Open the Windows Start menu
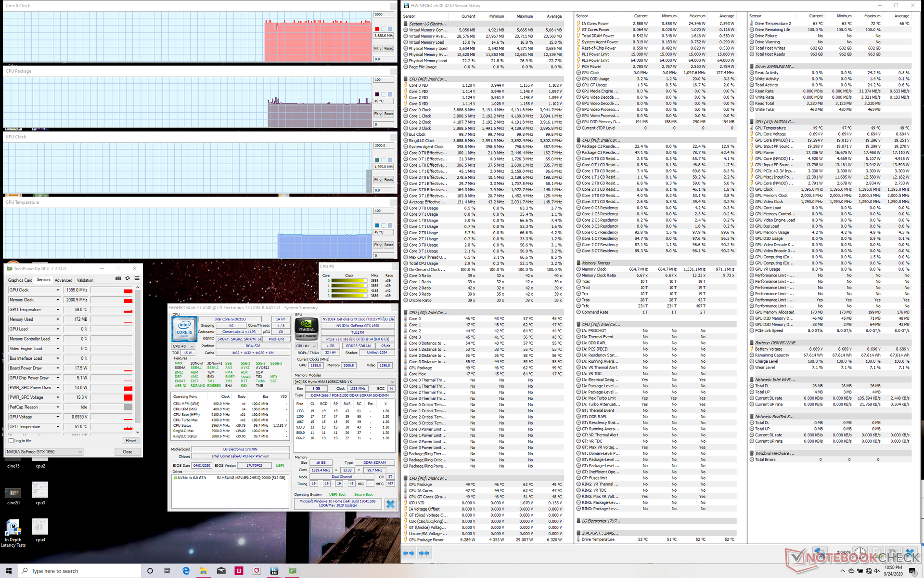The image size is (924, 578). point(8,571)
